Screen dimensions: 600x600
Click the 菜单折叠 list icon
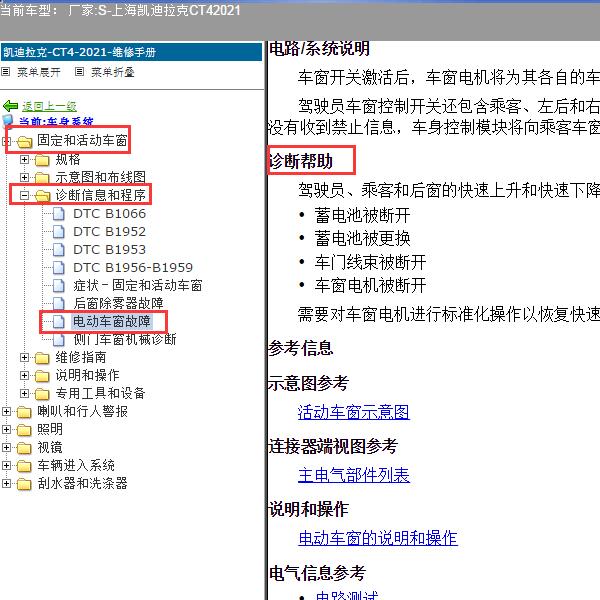(x=79, y=72)
